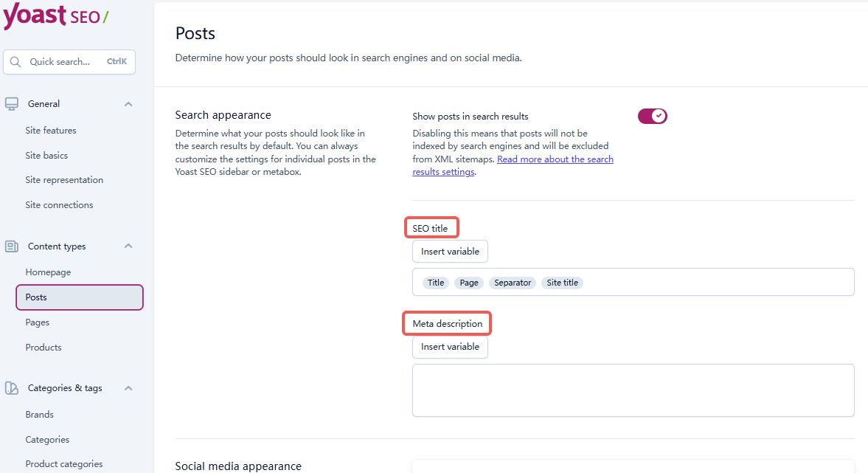Insert the Separator variable chip

pyautogui.click(x=512, y=282)
